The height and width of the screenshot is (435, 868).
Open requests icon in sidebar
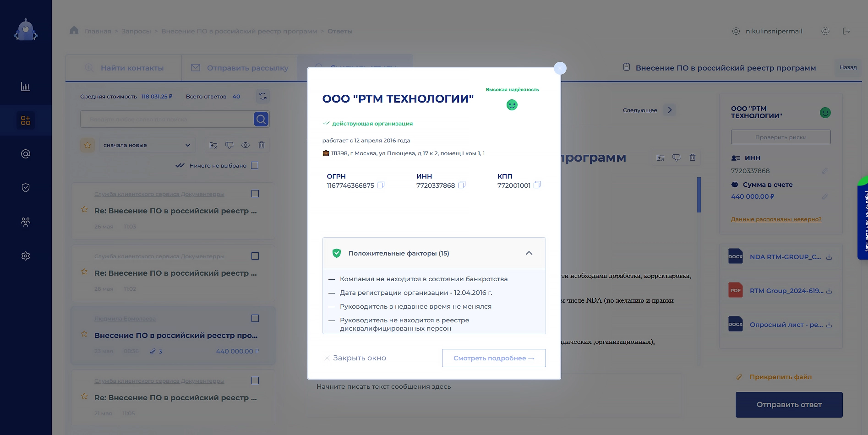tap(26, 120)
